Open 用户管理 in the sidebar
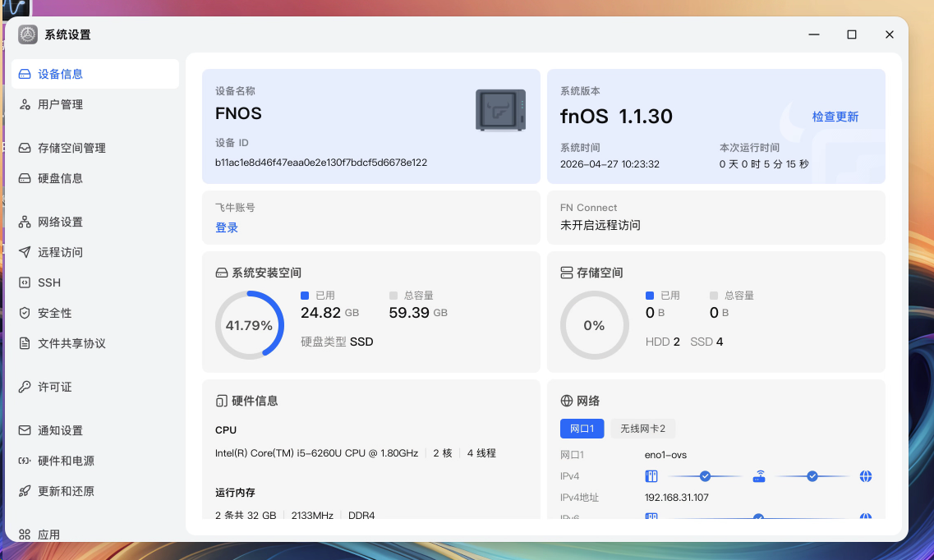This screenshot has width=934, height=560. click(x=94, y=104)
